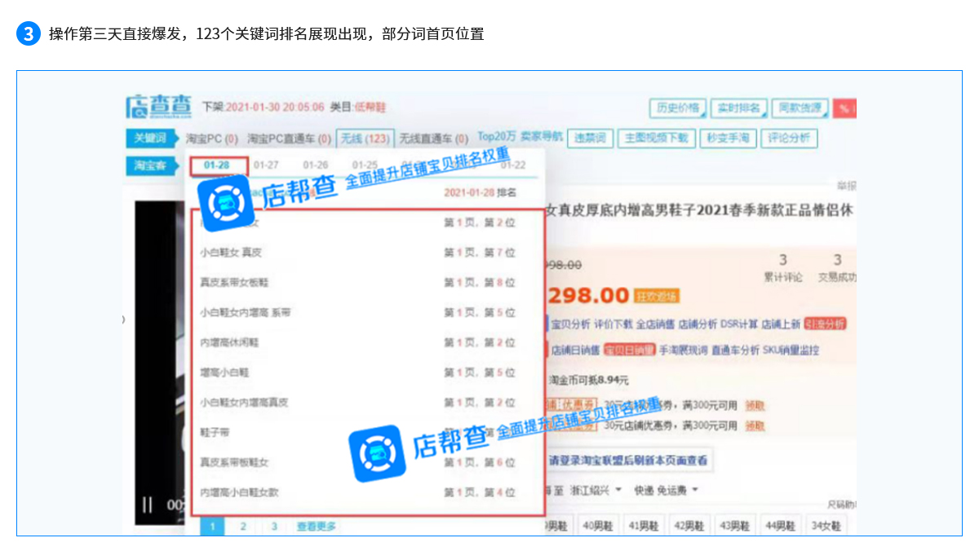
Task: Switch to 淘宝PC (0) tab
Action: (212, 139)
